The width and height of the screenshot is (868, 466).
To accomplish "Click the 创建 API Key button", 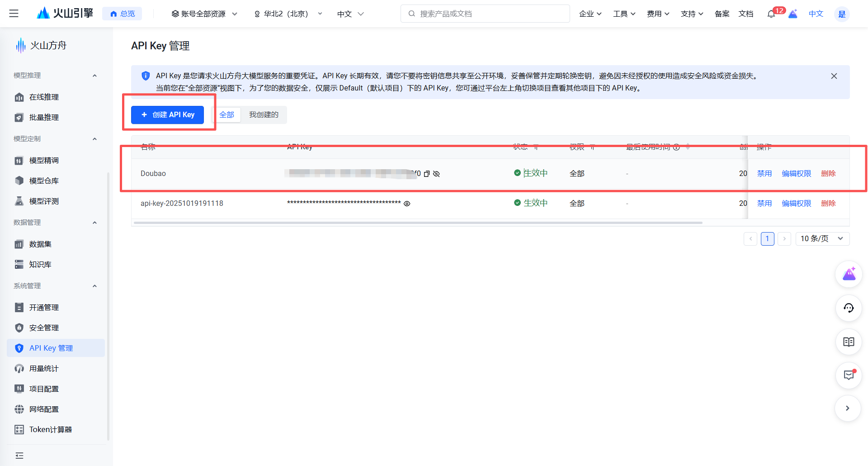I will pos(167,115).
